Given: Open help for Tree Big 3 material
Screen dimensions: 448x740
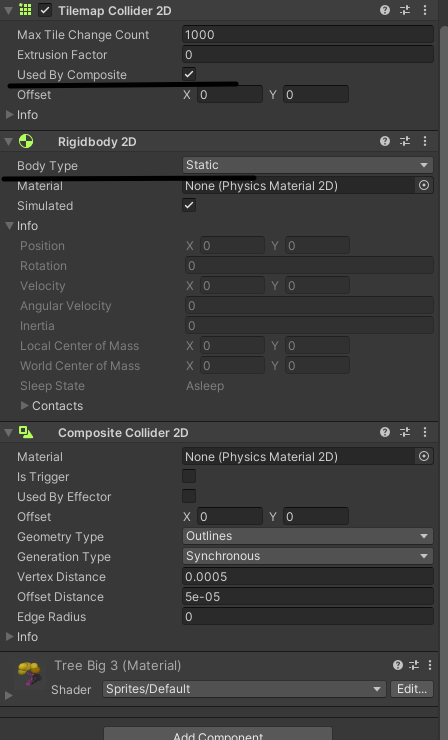Looking at the screenshot, I should [398, 665].
